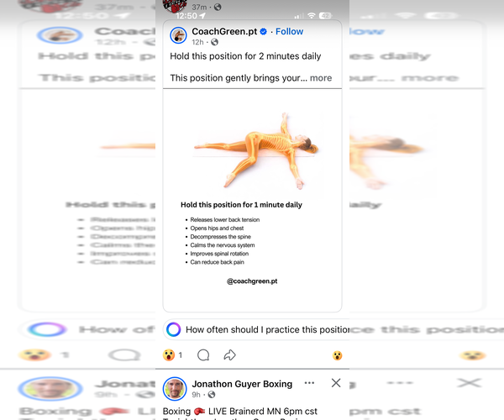Open Jonathon Guyer Boxing profile picture
The height and width of the screenshot is (420, 504).
pos(175,389)
